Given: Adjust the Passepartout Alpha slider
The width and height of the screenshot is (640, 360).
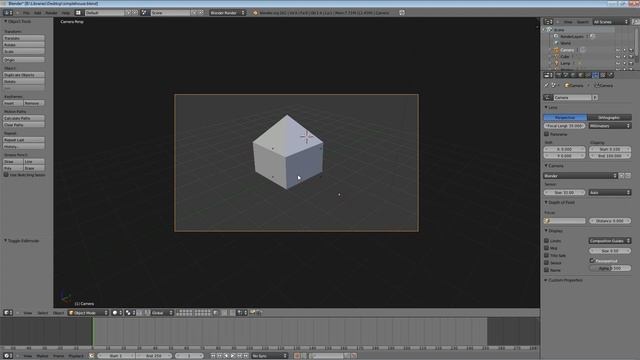Looking at the screenshot, I should [610, 268].
